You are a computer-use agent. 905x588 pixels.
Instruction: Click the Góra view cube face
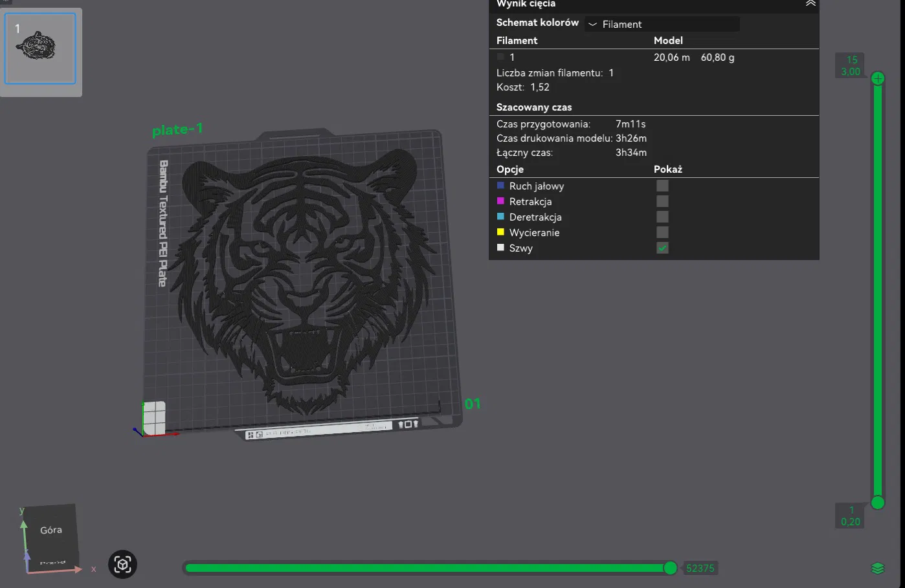pyautogui.click(x=51, y=531)
